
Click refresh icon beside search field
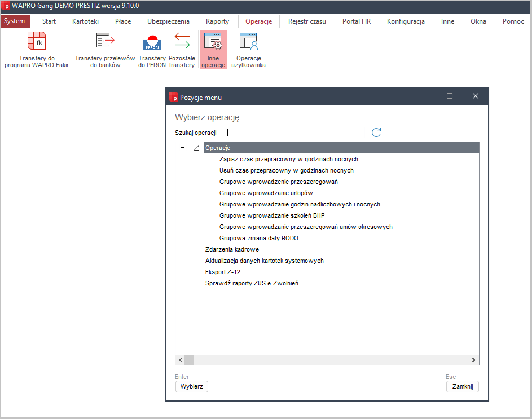point(376,133)
